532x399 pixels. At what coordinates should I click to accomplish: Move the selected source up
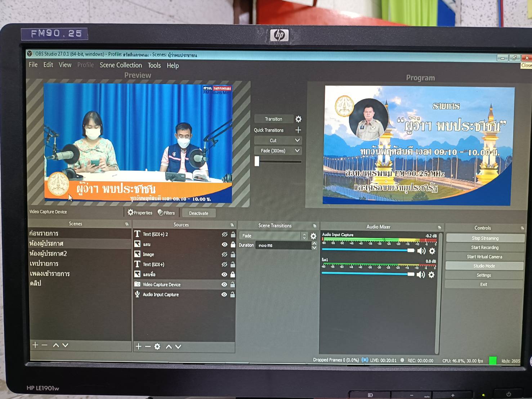pos(169,346)
